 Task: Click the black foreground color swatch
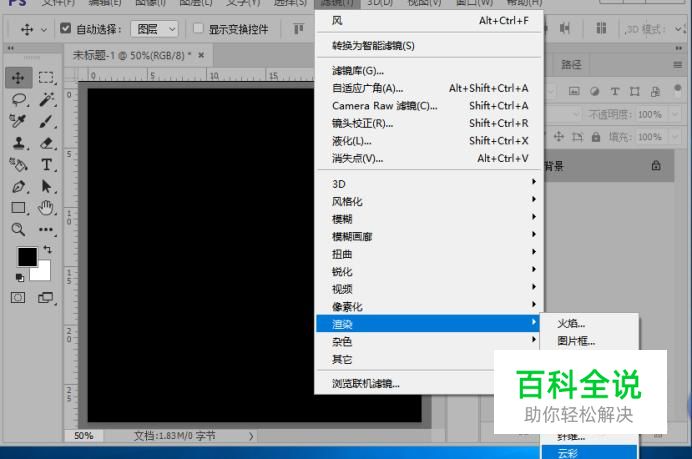point(26,256)
